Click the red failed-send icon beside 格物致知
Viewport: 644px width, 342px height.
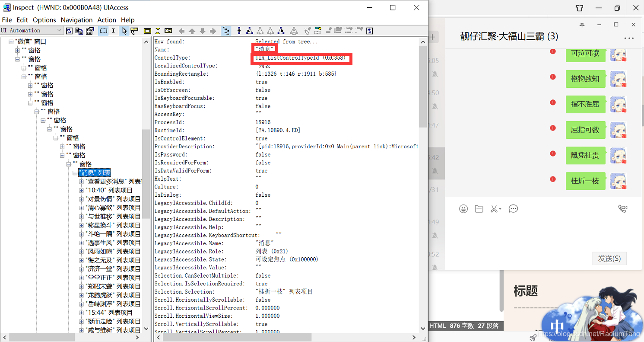pos(552,77)
